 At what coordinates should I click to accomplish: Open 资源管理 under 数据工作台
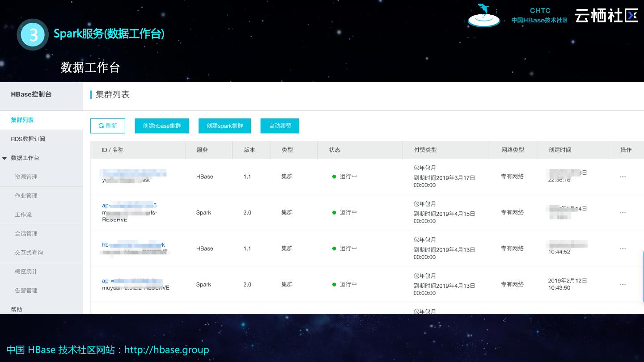point(26,177)
